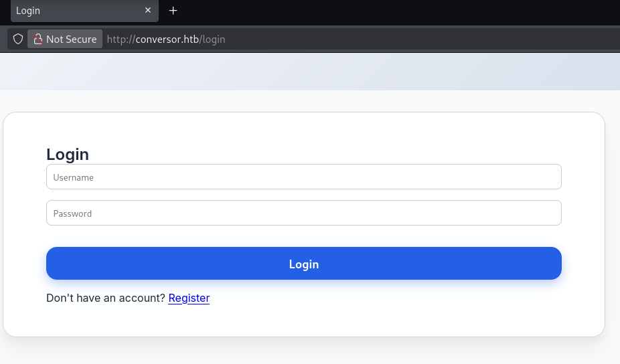Screen dimensions: 620x364
Task: Open a new browser tab
Action: (x=173, y=11)
